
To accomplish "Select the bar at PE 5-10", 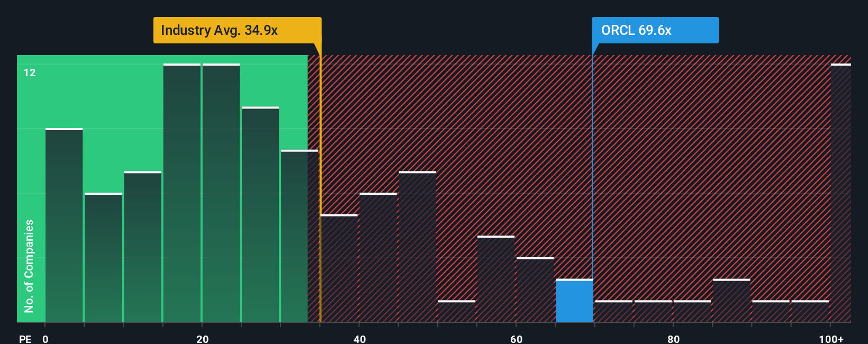I will click(x=103, y=257).
